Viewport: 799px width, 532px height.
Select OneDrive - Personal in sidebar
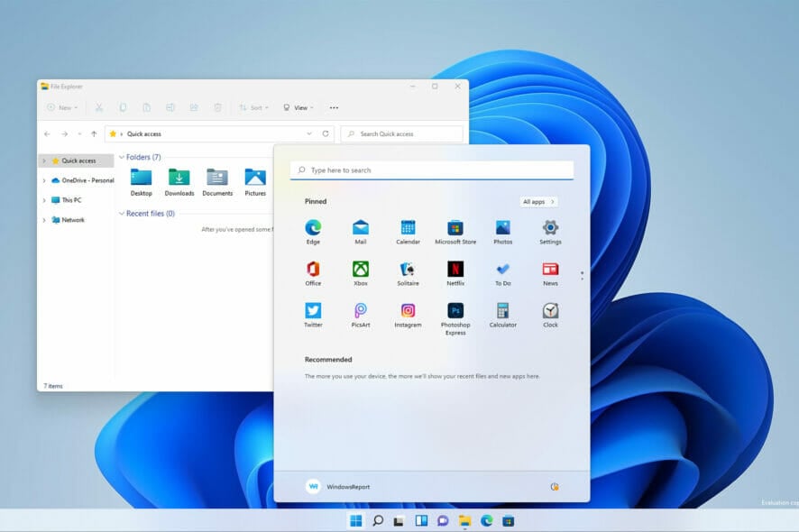coord(87,180)
